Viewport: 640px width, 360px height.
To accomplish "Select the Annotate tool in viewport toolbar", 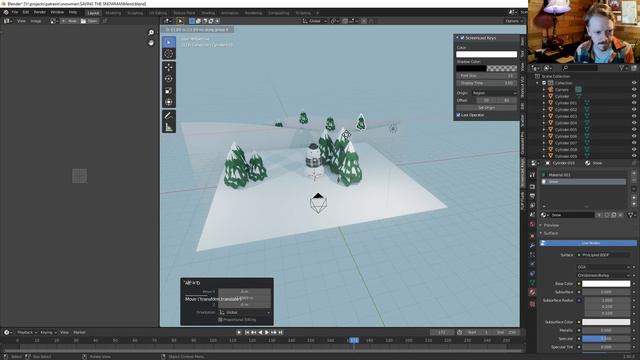I will [169, 116].
